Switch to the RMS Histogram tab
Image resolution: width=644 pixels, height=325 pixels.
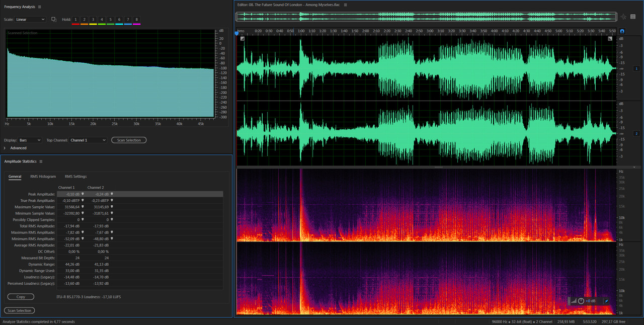[x=43, y=177]
